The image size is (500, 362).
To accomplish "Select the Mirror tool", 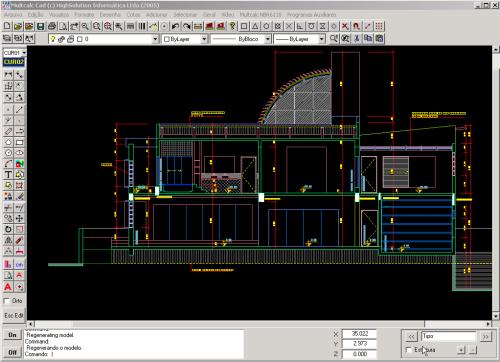I will click(8, 240).
